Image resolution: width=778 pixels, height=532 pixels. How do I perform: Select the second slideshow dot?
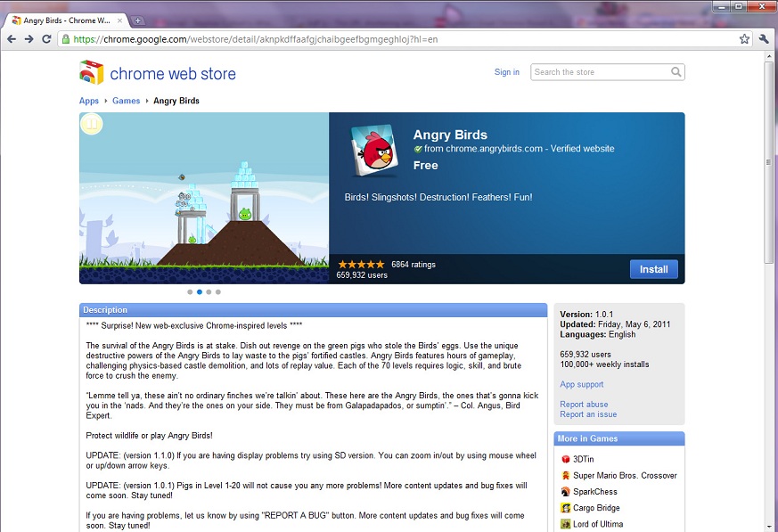(200, 291)
